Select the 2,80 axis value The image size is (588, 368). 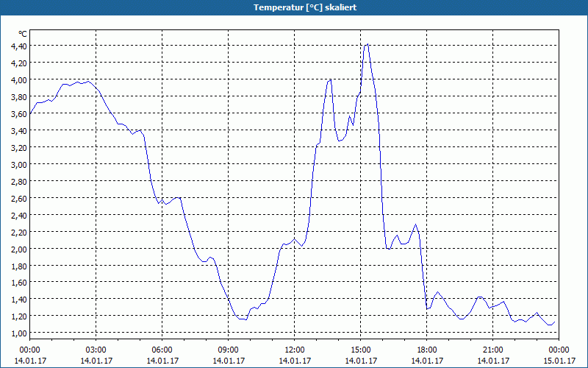pyautogui.click(x=20, y=181)
